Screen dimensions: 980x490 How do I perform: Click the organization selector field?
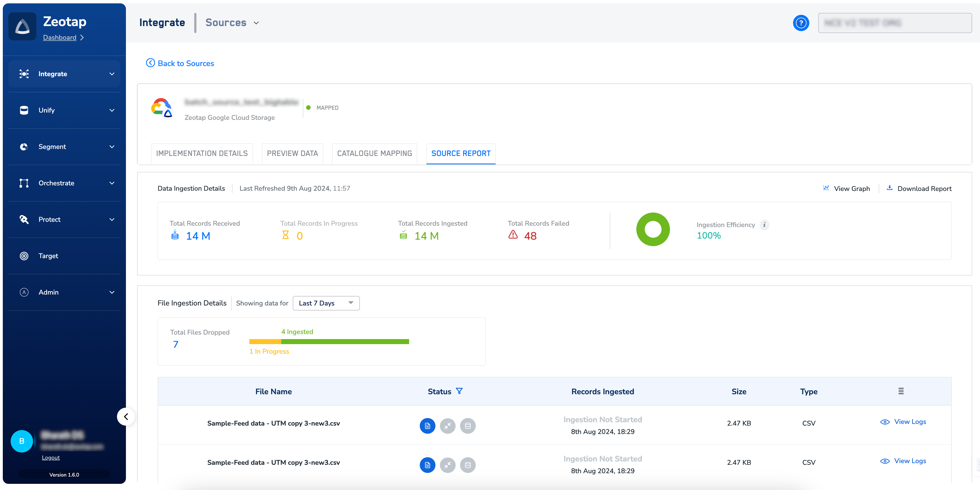895,23
